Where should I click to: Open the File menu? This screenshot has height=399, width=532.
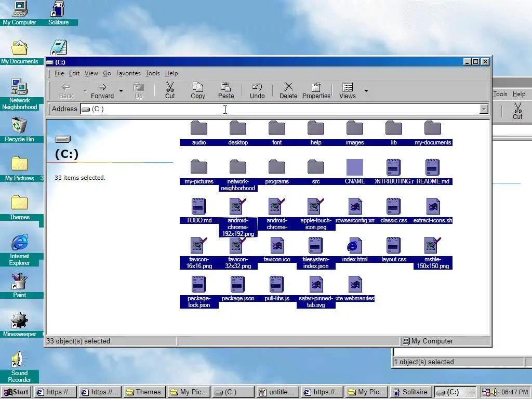tap(59, 73)
